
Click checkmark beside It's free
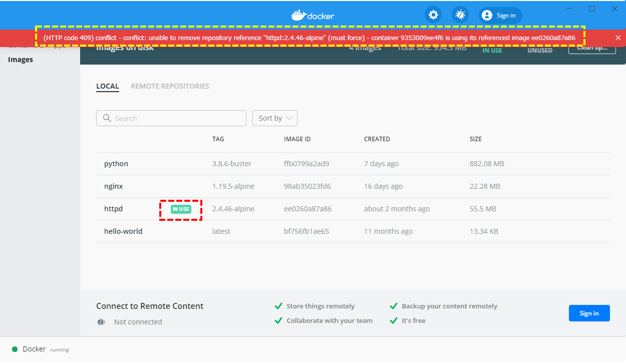(x=394, y=320)
